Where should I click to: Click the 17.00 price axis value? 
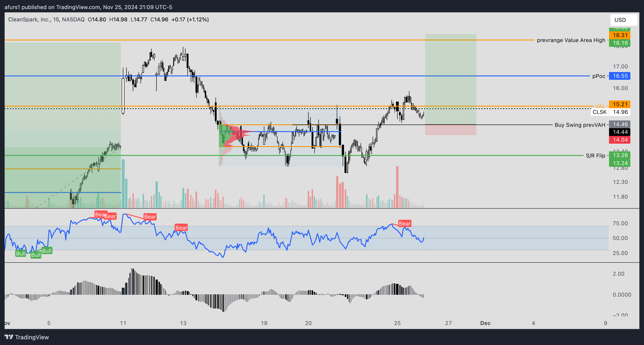point(620,67)
